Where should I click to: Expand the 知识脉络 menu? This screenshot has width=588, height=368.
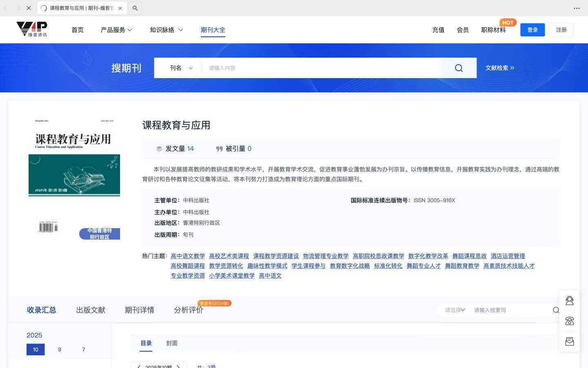[166, 30]
